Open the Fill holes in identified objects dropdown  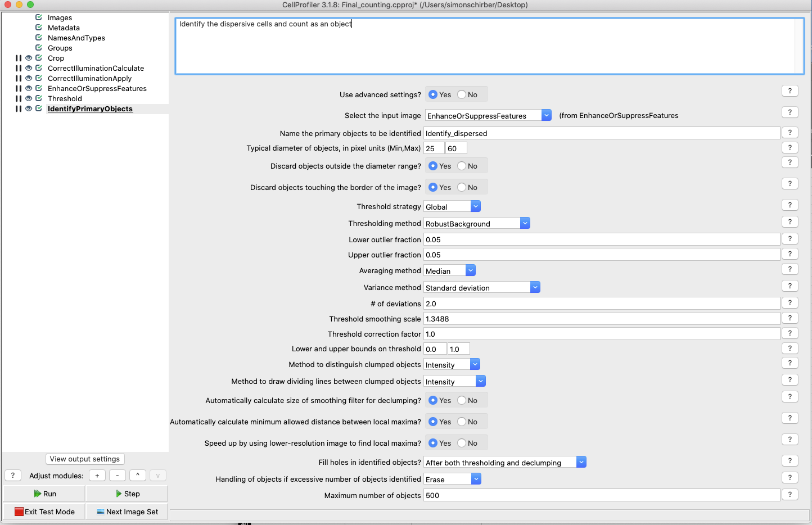581,461
